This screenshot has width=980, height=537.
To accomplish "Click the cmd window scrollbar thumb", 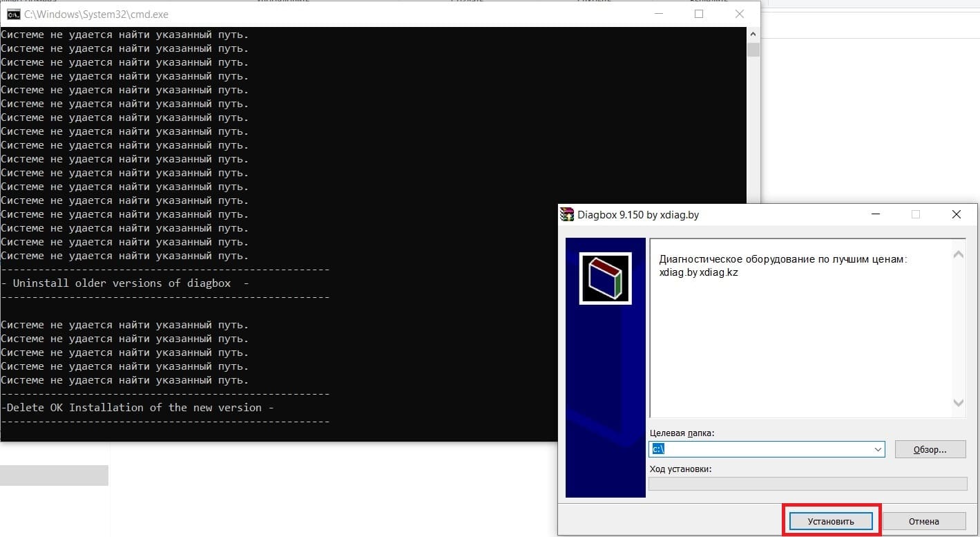I will click(x=753, y=50).
